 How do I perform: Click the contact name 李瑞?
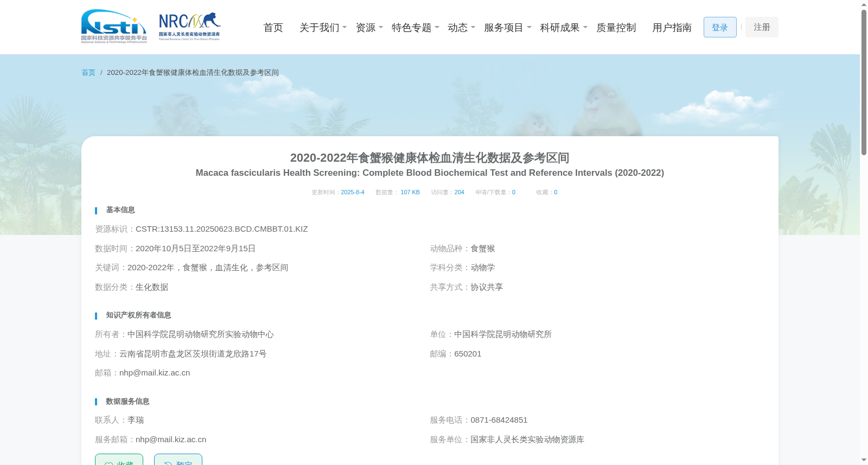pos(136,420)
